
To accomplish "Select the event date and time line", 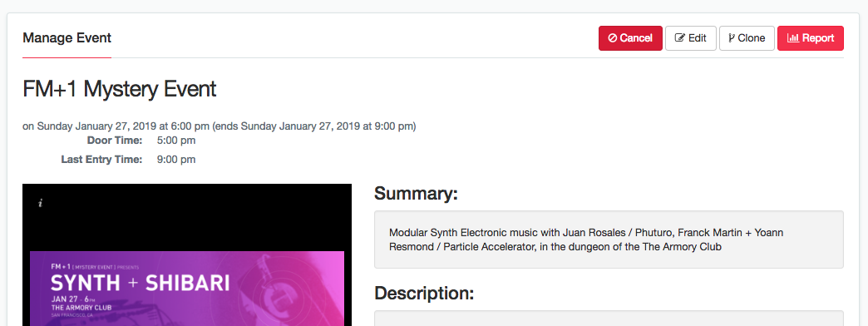I will [219, 126].
